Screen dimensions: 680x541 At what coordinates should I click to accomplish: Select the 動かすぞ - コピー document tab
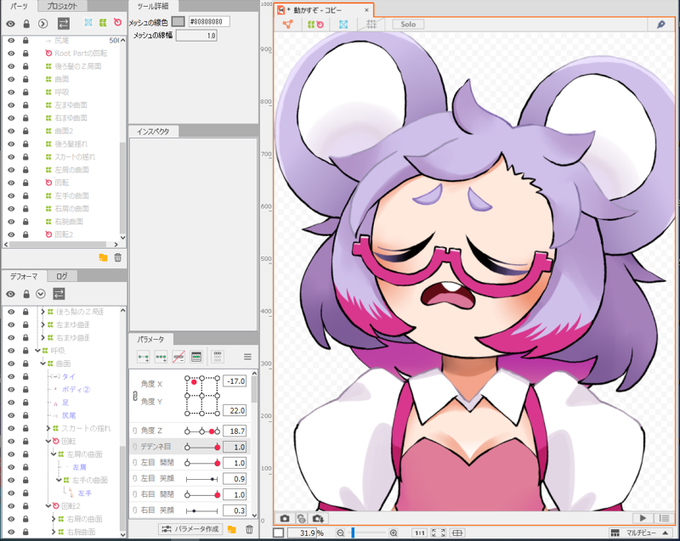(324, 10)
